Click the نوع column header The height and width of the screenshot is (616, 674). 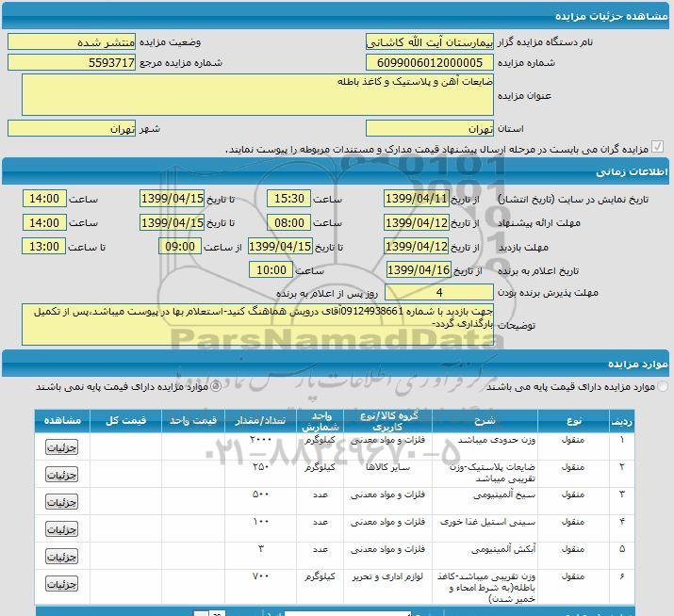coord(574,421)
